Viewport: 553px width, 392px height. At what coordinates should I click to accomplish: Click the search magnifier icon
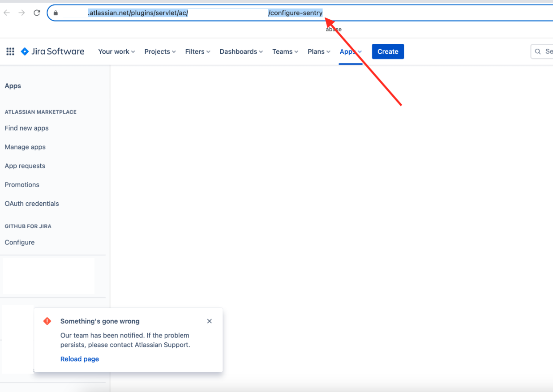pyautogui.click(x=538, y=51)
